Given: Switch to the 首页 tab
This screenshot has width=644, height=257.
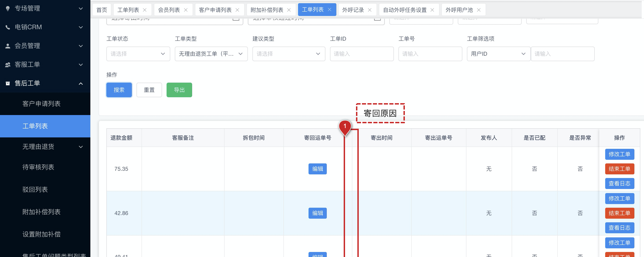Looking at the screenshot, I should click(102, 10).
